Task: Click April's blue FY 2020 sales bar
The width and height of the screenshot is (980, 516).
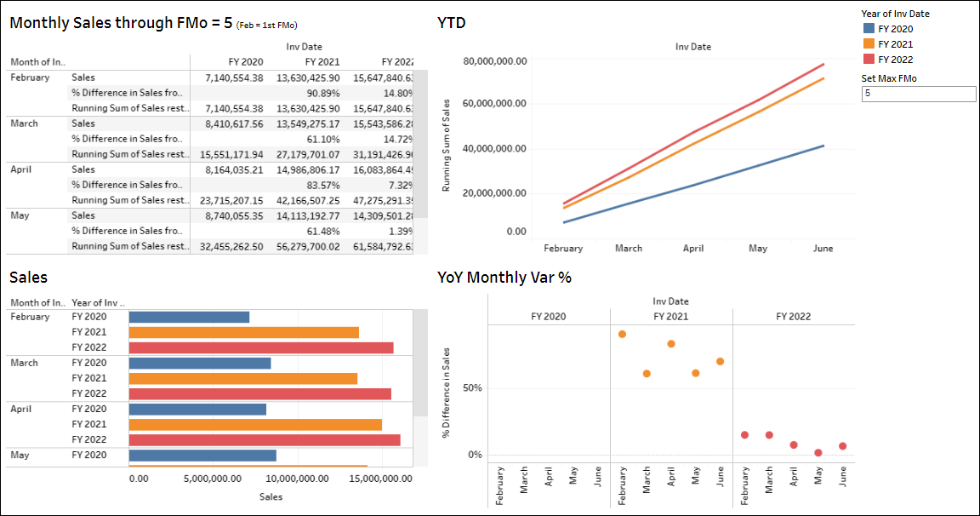Action: [x=197, y=409]
